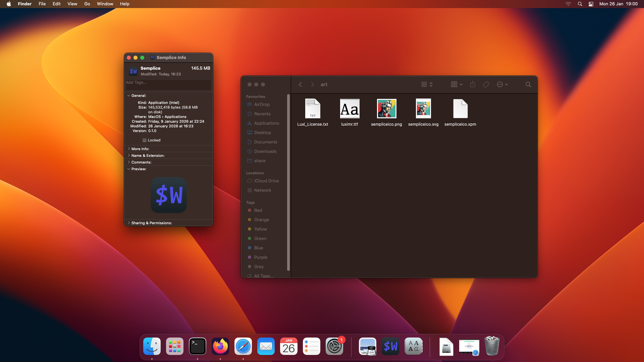Open Terminal from the Dock
The width and height of the screenshot is (644, 362).
[x=197, y=346]
